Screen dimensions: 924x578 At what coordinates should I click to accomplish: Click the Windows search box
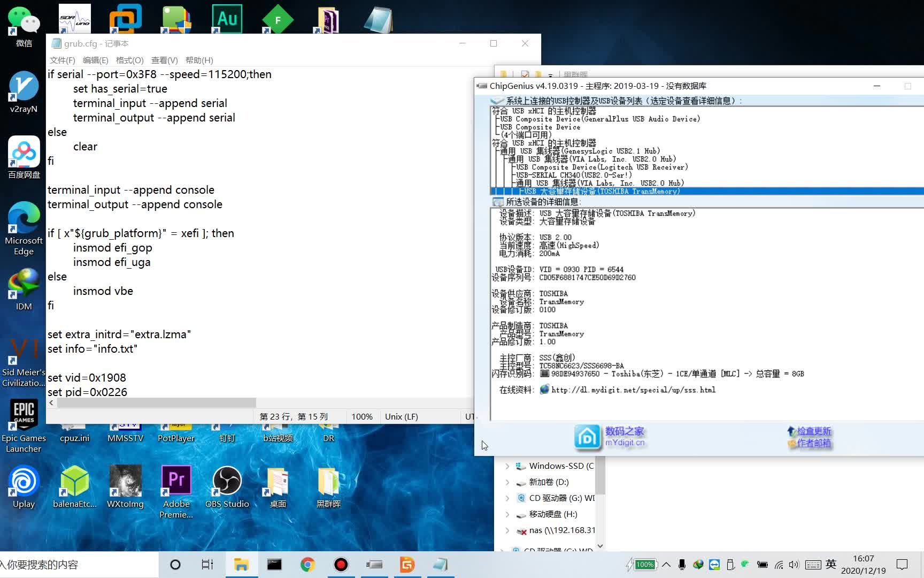pyautogui.click(x=79, y=565)
